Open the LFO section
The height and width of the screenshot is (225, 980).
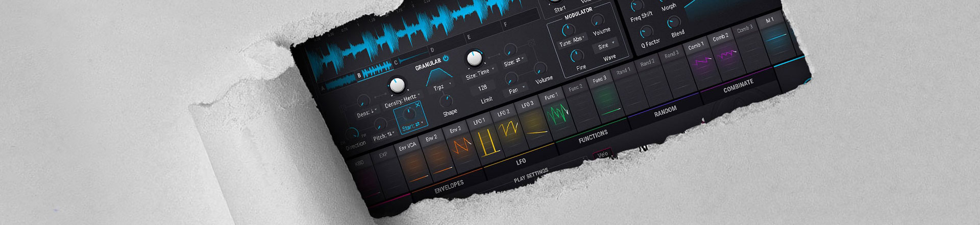521,162
